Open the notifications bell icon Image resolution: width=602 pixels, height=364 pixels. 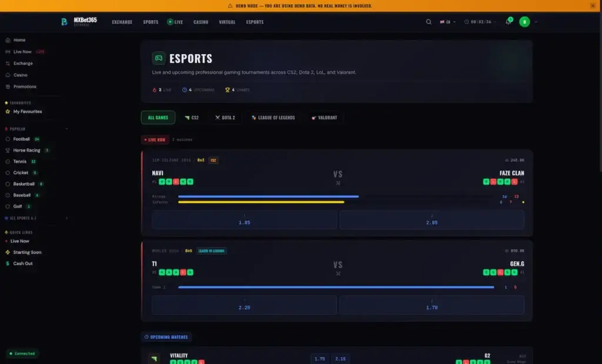[x=508, y=22]
